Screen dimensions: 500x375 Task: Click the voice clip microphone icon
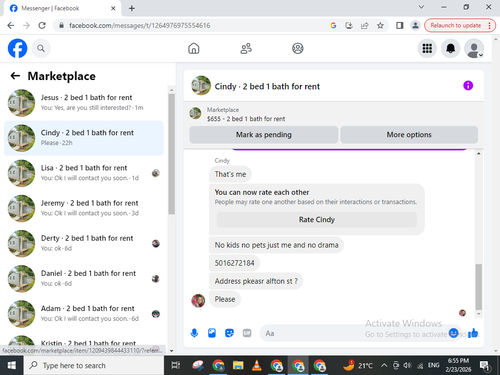click(x=194, y=333)
